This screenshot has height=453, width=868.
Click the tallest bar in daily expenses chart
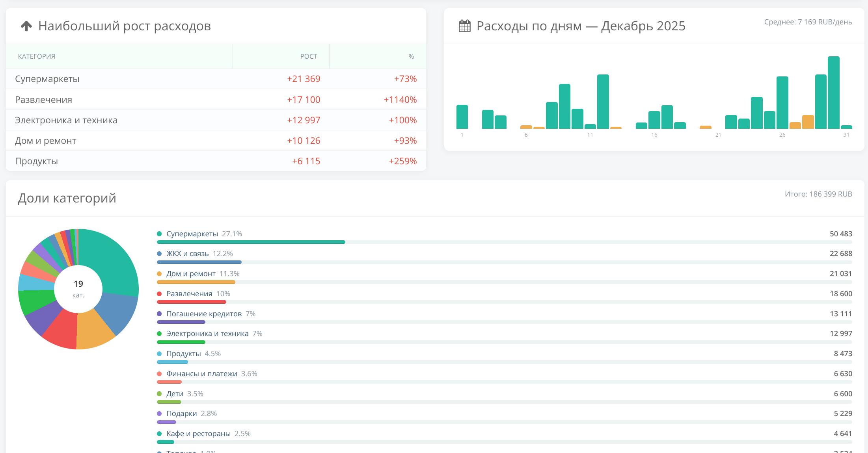point(833,93)
